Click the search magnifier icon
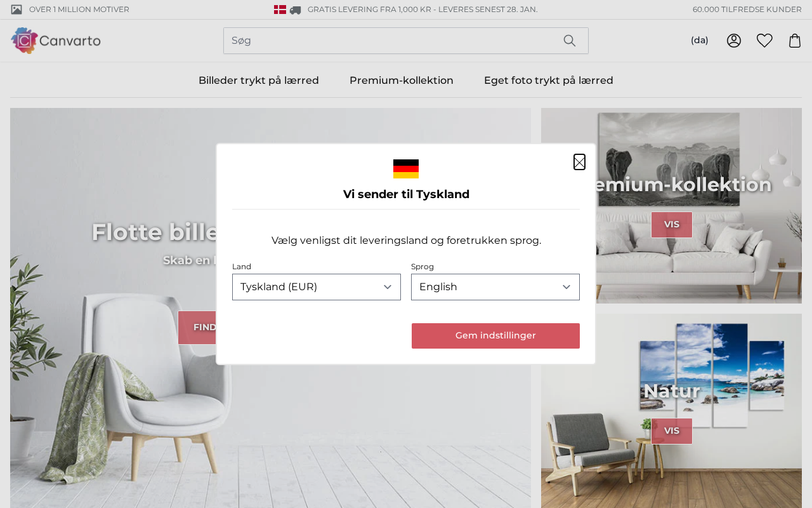 pos(570,41)
